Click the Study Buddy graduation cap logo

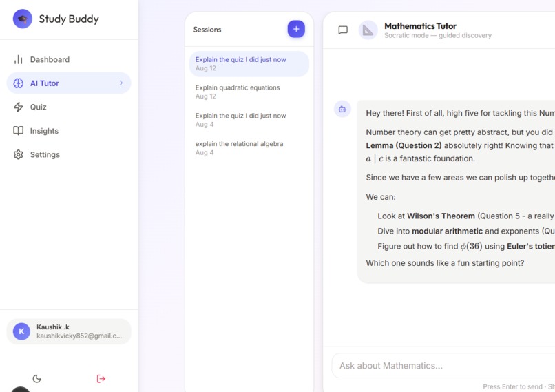[22, 19]
